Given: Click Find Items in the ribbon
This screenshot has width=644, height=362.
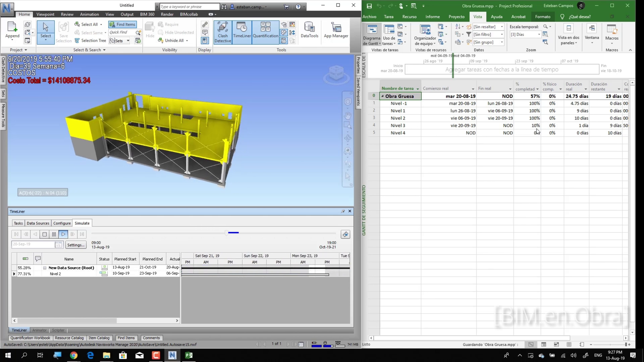Looking at the screenshot, I should tap(122, 24).
